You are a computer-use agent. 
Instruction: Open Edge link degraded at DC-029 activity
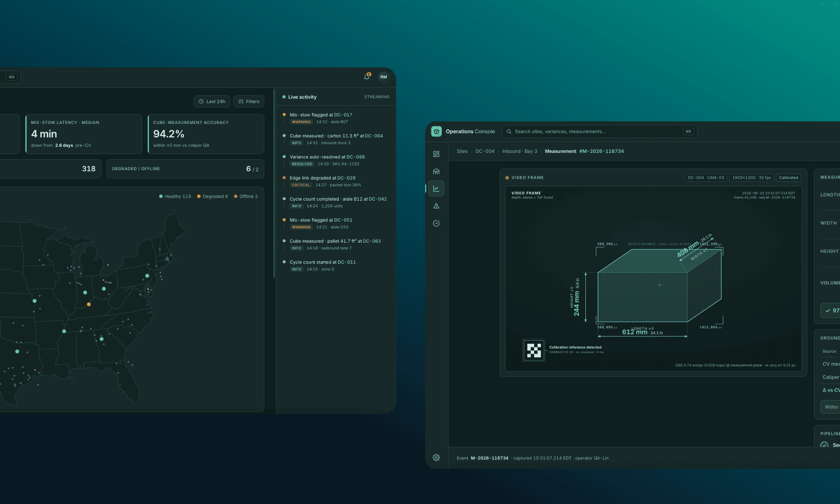[x=336, y=181]
